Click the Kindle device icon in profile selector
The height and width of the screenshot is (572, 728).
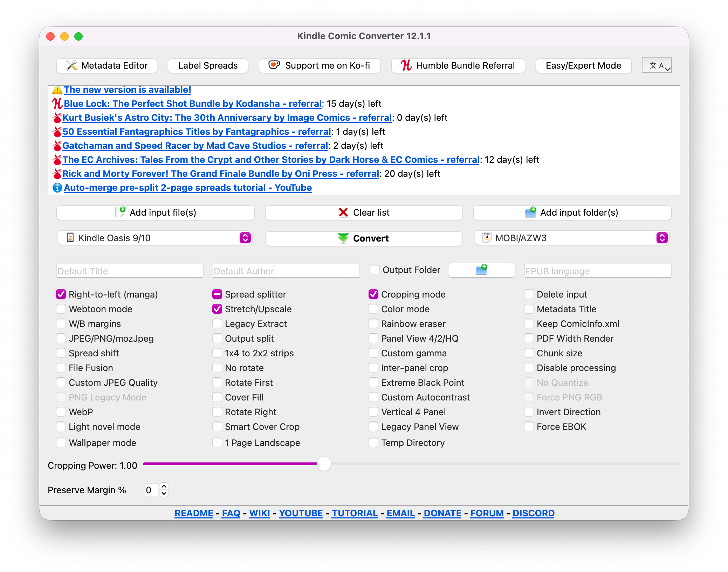[70, 238]
